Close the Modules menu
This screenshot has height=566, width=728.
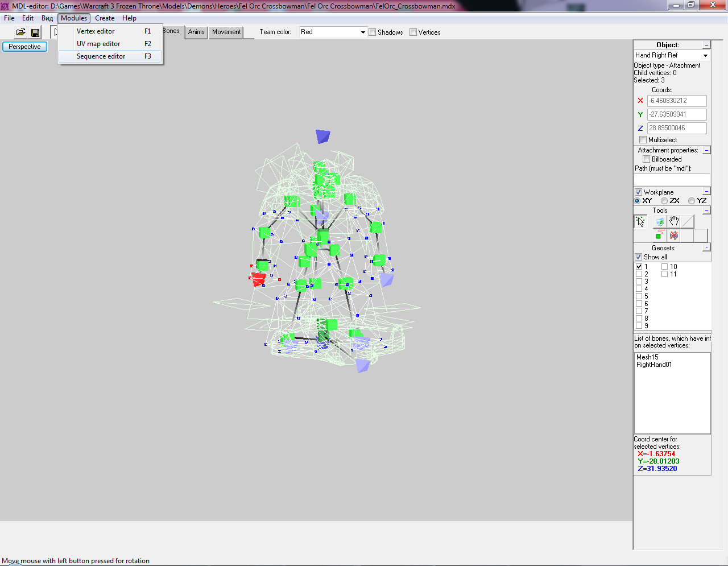coord(74,18)
